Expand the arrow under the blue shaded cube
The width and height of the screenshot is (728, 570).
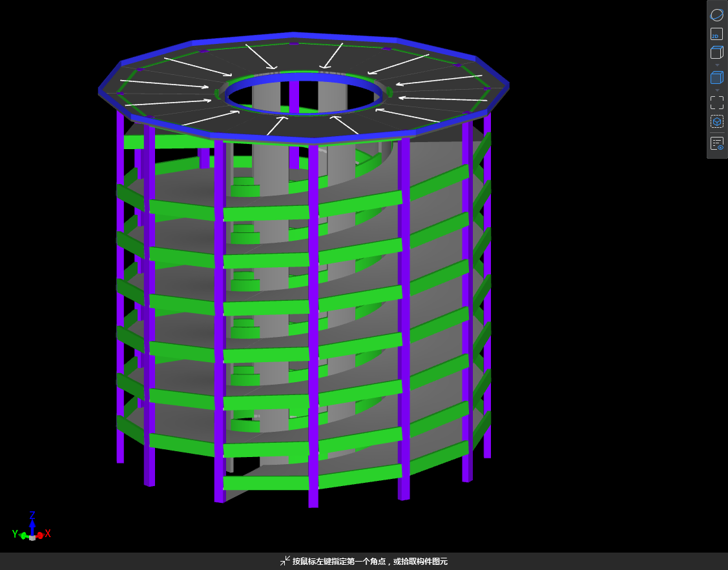pos(716,90)
